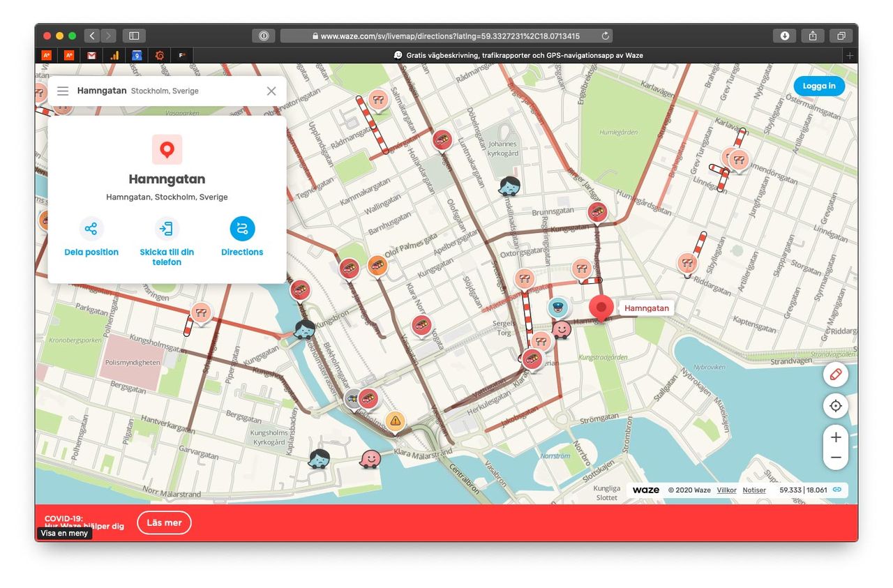Click the Hamngatan search field
Image resolution: width=893 pixels, height=588 pixels.
coord(167,91)
